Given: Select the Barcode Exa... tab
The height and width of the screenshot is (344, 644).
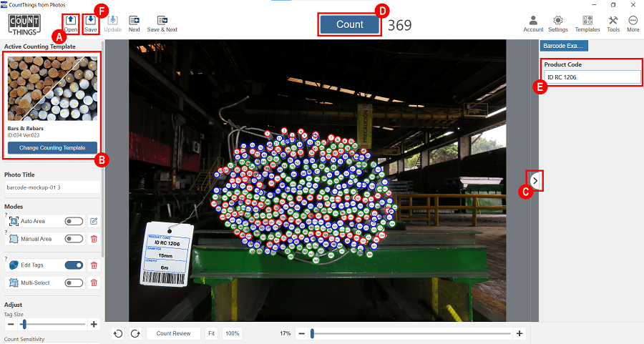Looking at the screenshot, I should 563,46.
